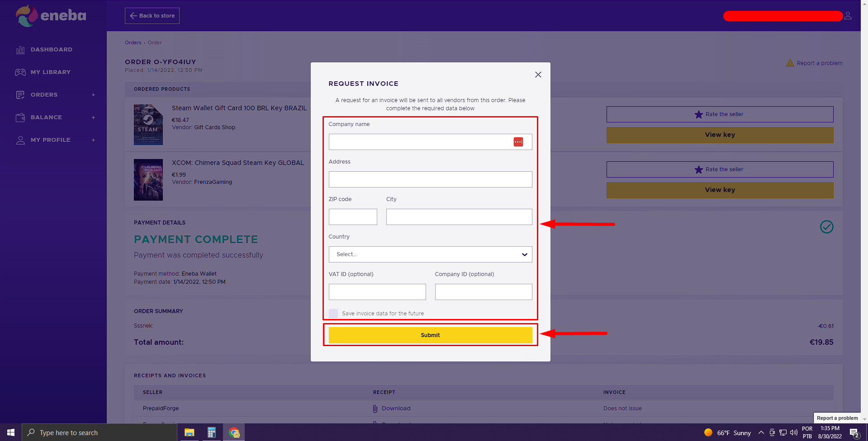The image size is (868, 441).
Task: Expand the My Profile sidebar submenu
Action: pyautogui.click(x=94, y=140)
